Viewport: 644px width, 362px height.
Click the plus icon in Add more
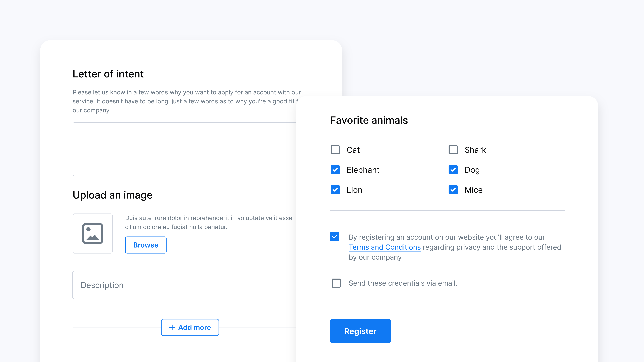tap(172, 327)
